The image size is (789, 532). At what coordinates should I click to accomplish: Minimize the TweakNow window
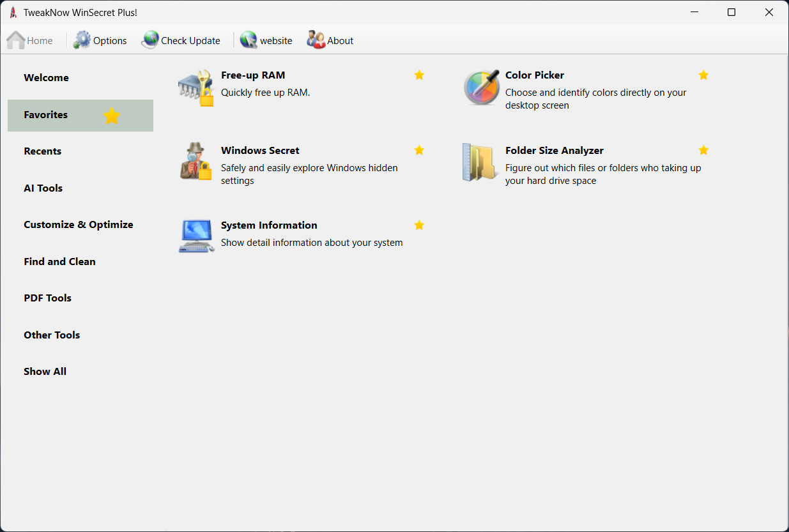click(x=694, y=12)
